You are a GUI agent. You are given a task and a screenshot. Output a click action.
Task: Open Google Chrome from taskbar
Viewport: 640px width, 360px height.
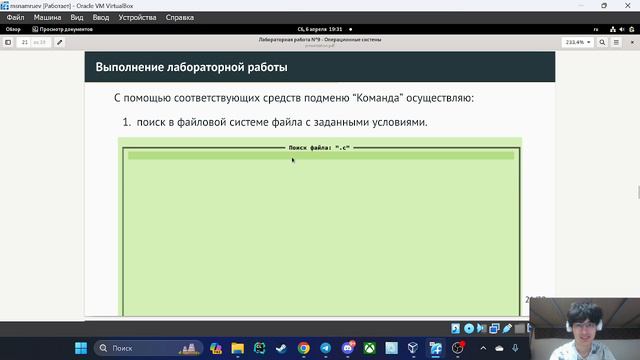[x=303, y=348]
